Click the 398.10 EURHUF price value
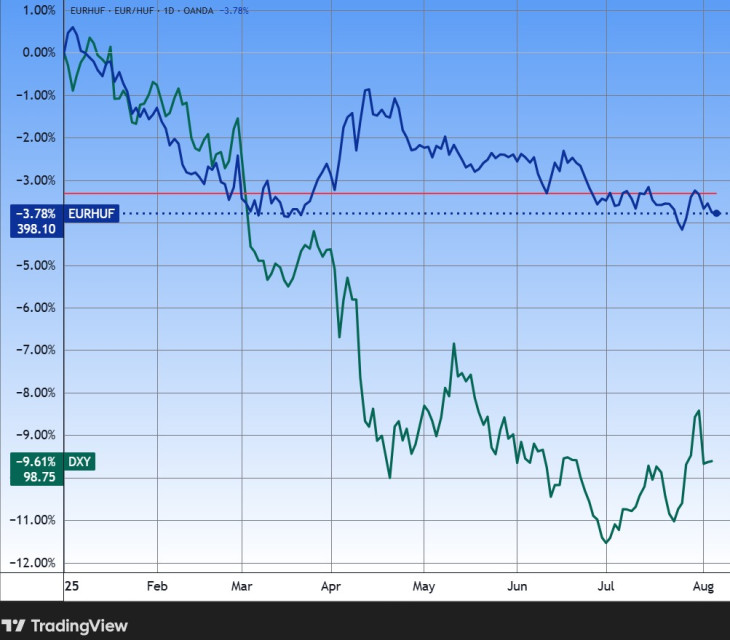 (36, 229)
